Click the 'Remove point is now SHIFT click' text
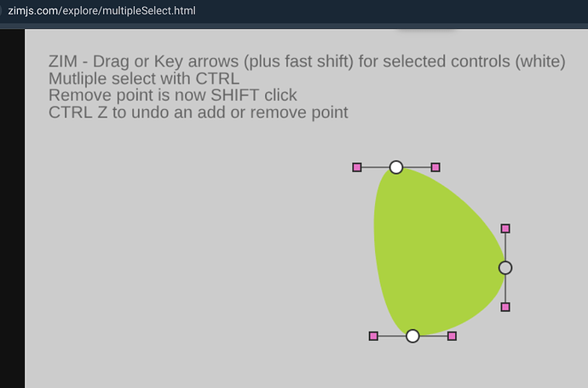 point(172,96)
